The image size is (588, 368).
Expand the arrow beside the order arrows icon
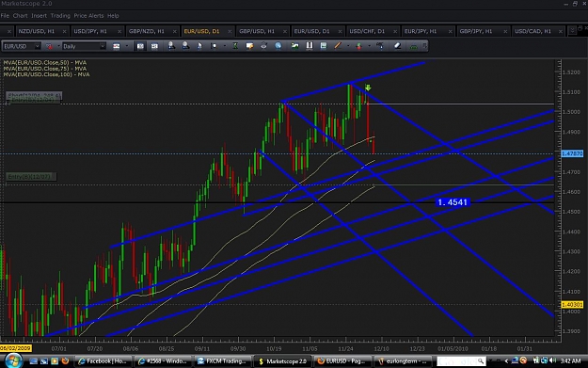(x=370, y=46)
